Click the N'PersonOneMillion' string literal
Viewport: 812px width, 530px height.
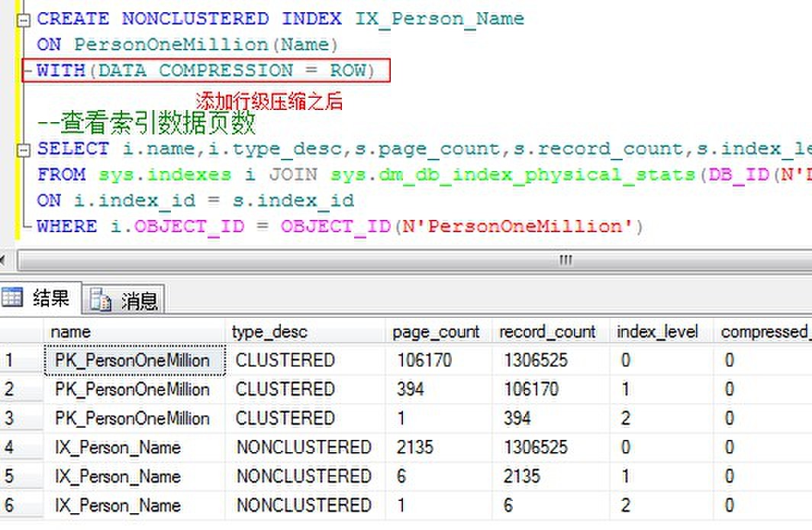tap(517, 226)
